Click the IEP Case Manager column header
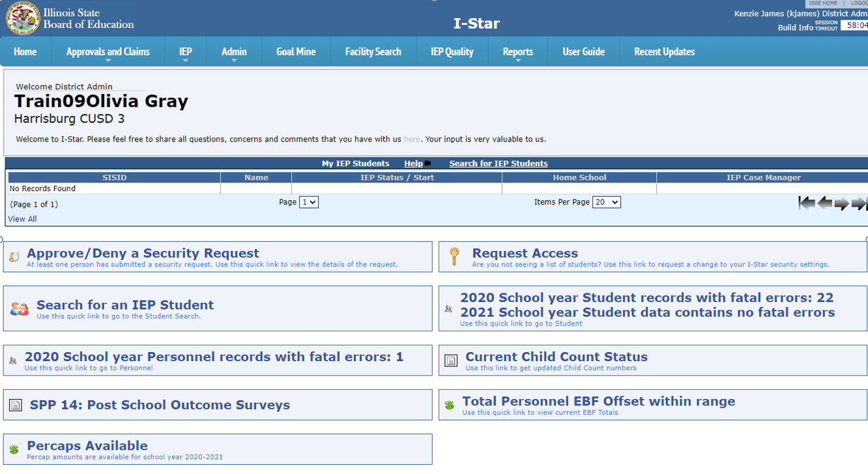This screenshot has width=868, height=474. coord(763,177)
